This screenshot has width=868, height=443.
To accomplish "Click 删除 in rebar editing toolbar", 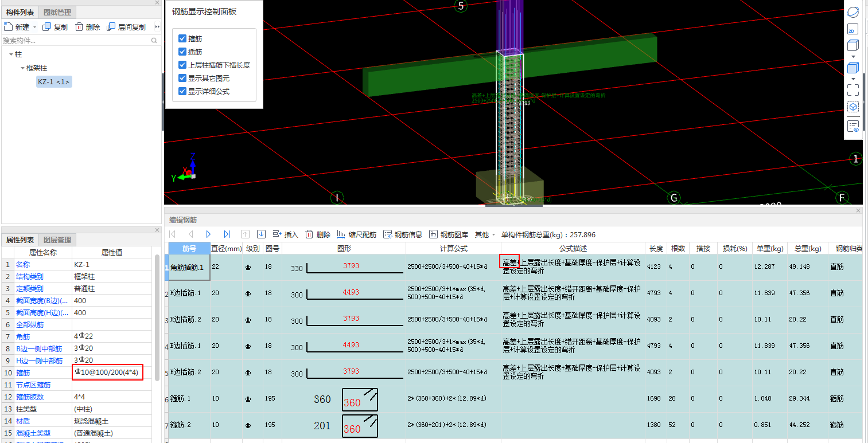I will (317, 234).
